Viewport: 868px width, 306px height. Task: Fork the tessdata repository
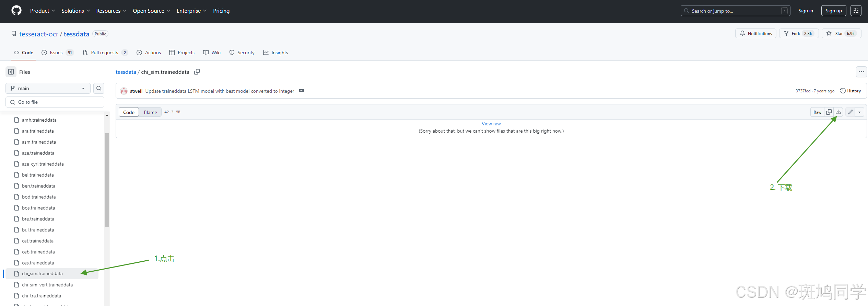799,33
